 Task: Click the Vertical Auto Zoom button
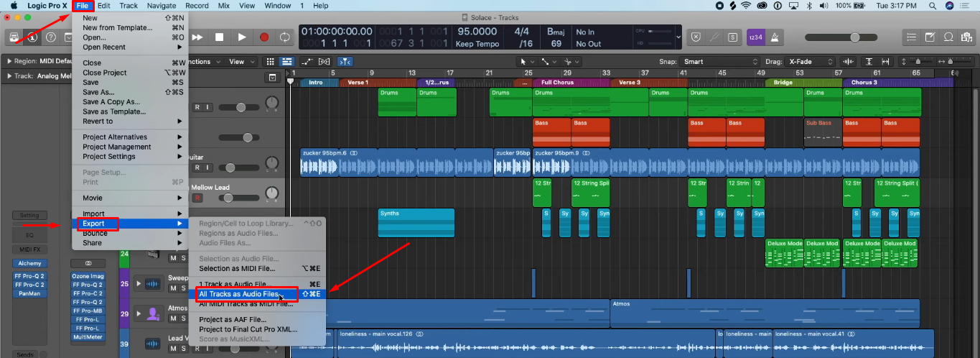coord(869,62)
